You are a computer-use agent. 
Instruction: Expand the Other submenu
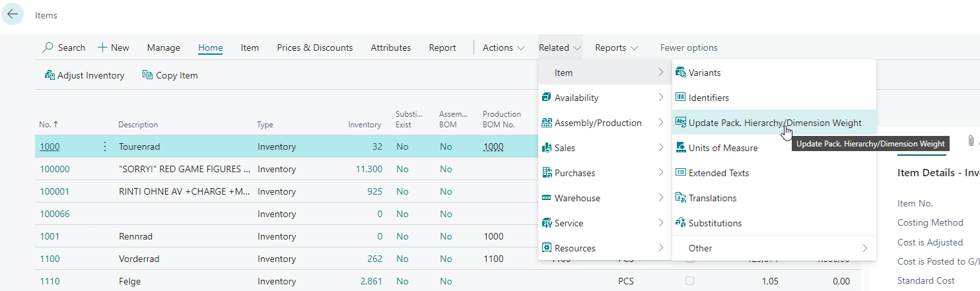(x=773, y=248)
